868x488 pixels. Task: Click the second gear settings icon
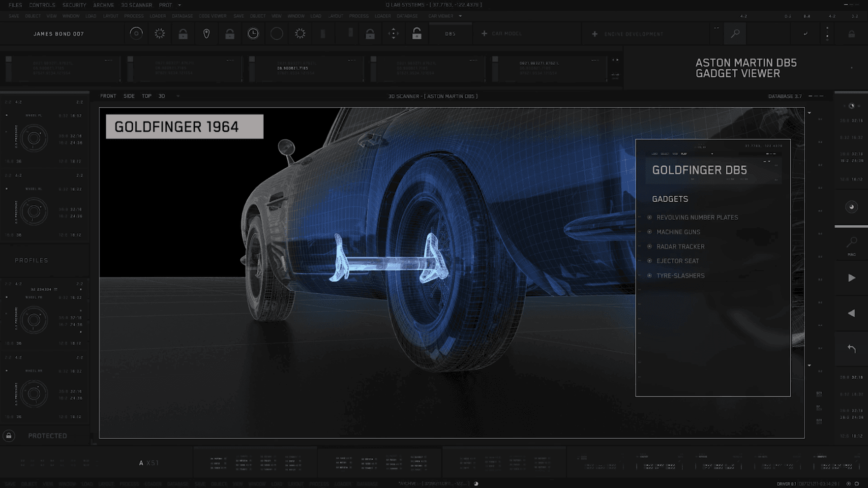pos(300,33)
